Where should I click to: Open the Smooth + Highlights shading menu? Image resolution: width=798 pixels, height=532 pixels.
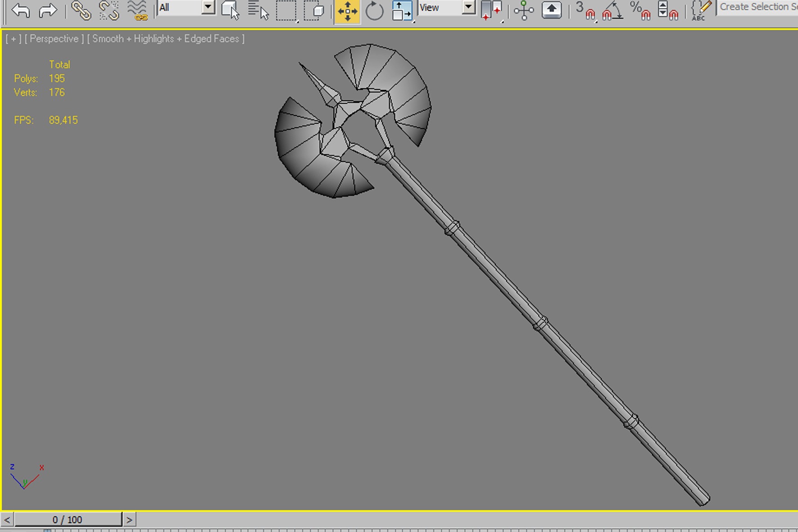pos(165,39)
